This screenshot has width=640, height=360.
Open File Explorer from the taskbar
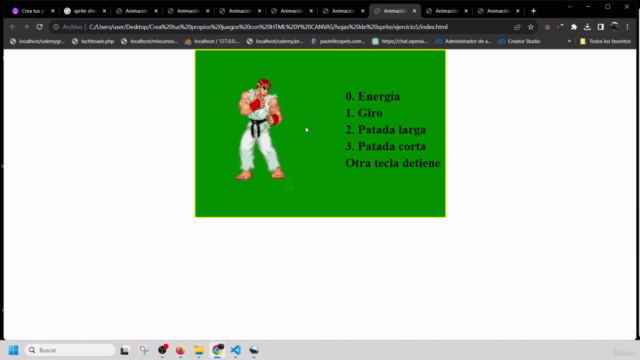tap(199, 350)
